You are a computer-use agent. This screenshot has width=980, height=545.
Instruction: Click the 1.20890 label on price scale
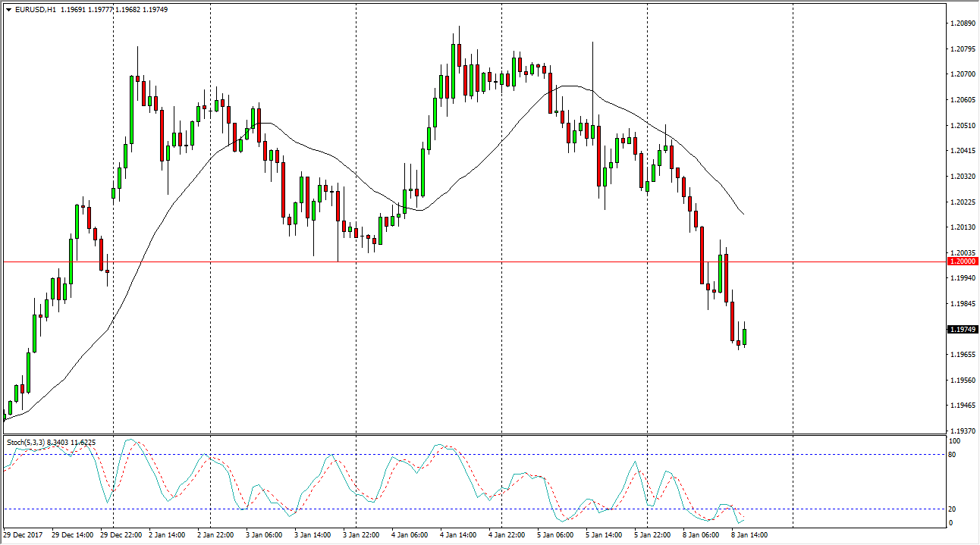click(962, 23)
